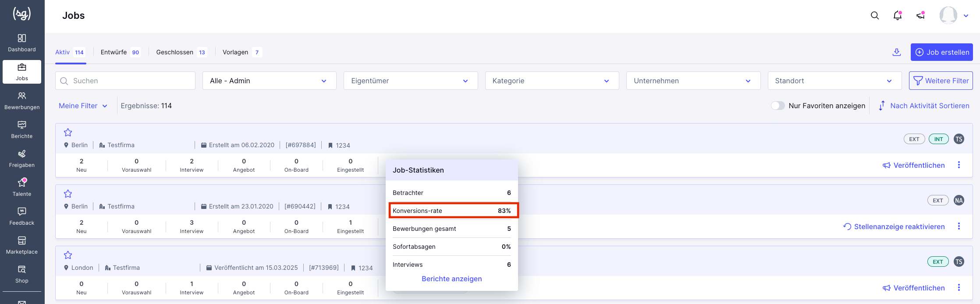The width and height of the screenshot is (980, 304).
Task: Expand Meine Filter
Action: pos(83,106)
